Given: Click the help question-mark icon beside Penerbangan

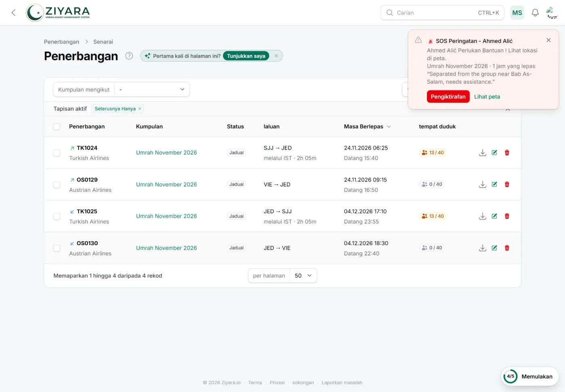Looking at the screenshot, I should pyautogui.click(x=129, y=56).
